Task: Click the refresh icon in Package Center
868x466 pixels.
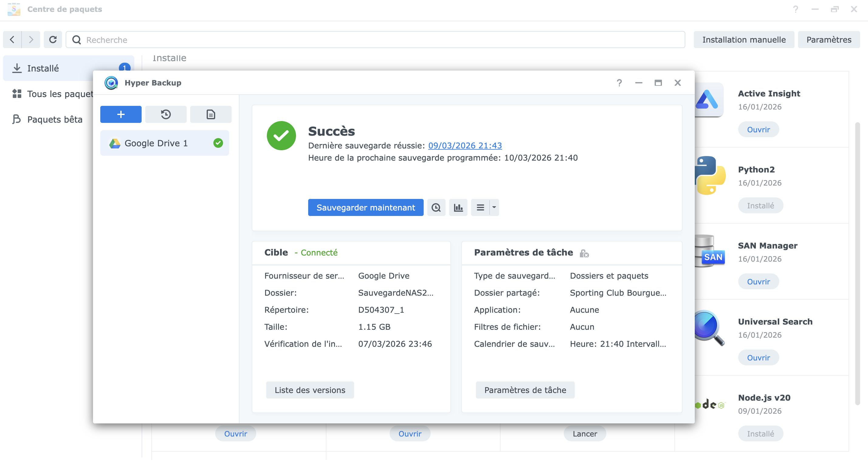Action: 53,40
